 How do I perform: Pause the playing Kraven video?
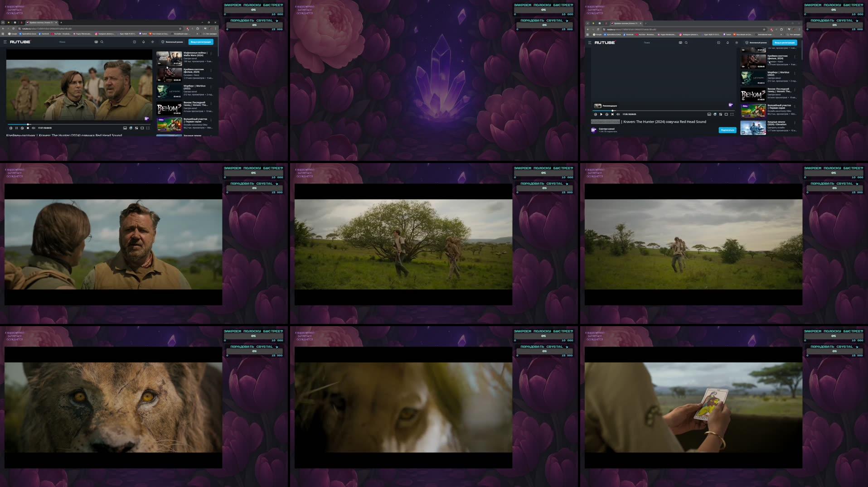(16, 128)
